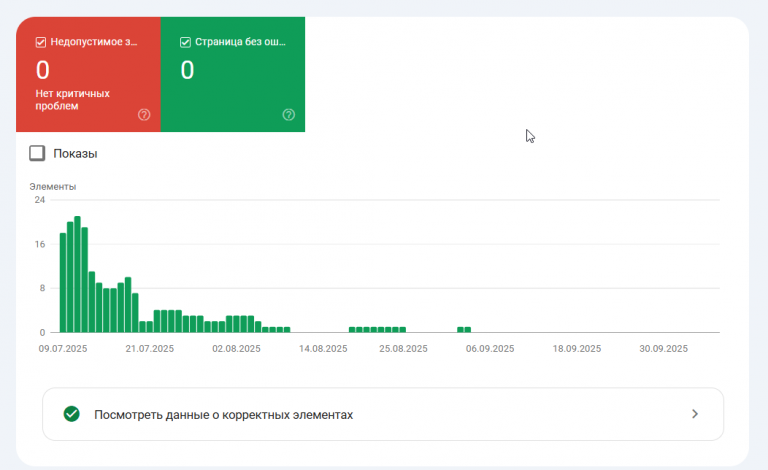Select the Нет критичных проблем text
The height and width of the screenshot is (470, 768).
point(72,100)
